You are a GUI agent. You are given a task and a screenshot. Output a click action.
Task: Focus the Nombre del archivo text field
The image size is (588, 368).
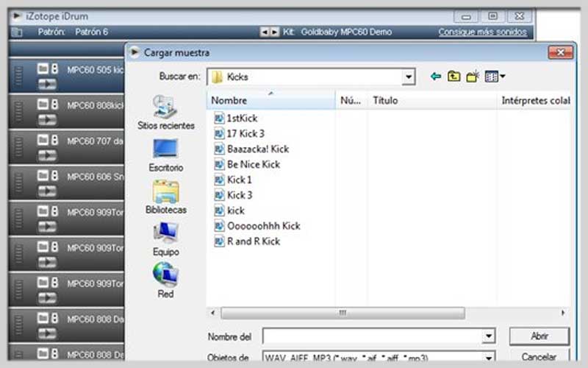pos(372,336)
